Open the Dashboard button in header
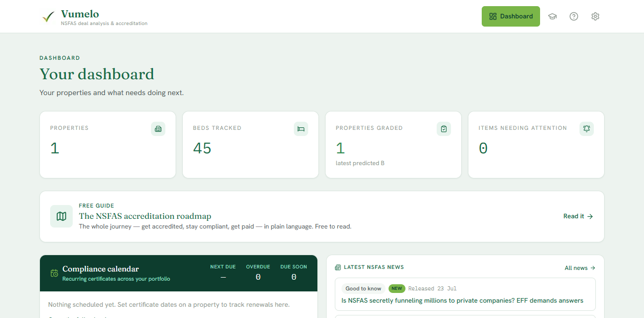Screen dimensions: 644x318 pyautogui.click(x=510, y=16)
